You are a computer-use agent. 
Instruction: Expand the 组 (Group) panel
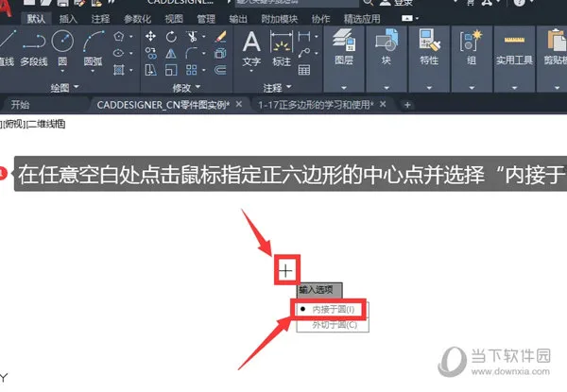click(x=472, y=88)
